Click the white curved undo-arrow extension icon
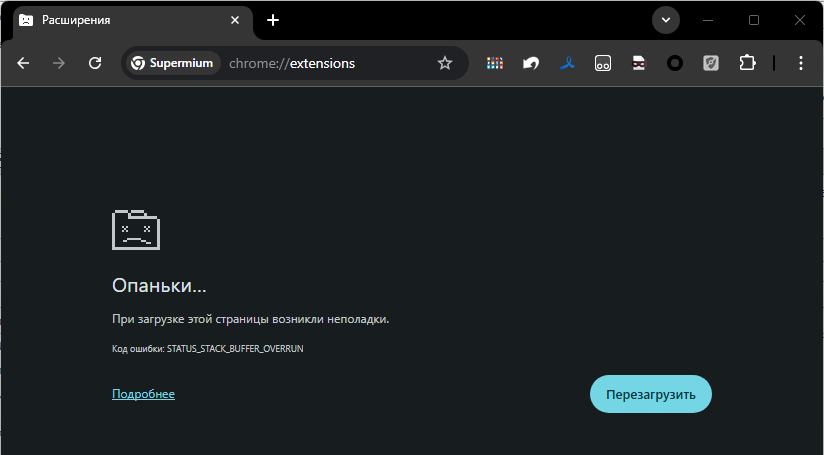This screenshot has width=824, height=455. pyautogui.click(x=531, y=64)
